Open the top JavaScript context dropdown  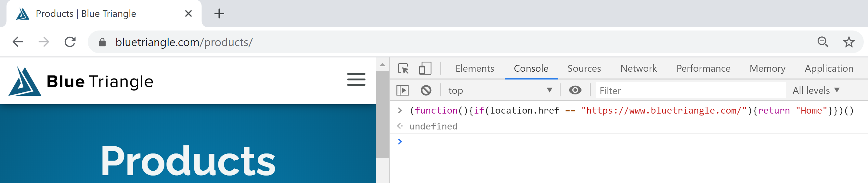click(x=500, y=90)
